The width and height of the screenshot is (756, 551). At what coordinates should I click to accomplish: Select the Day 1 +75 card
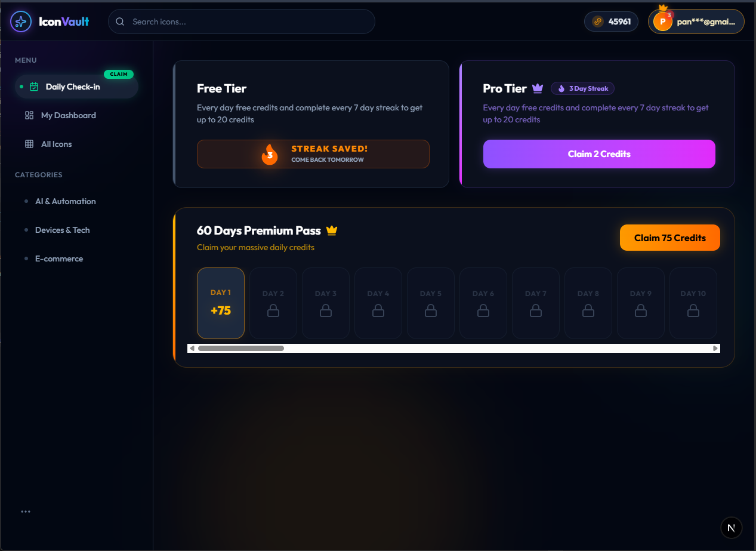click(x=221, y=303)
